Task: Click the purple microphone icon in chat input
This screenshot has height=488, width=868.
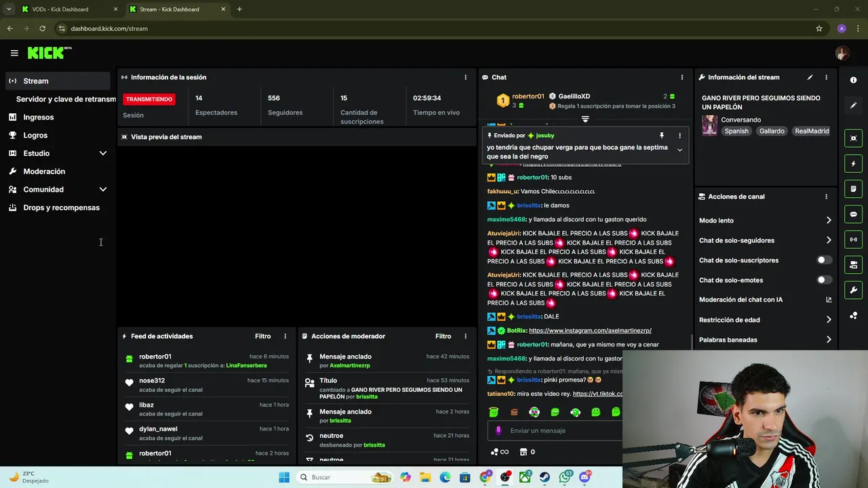Action: point(498,430)
